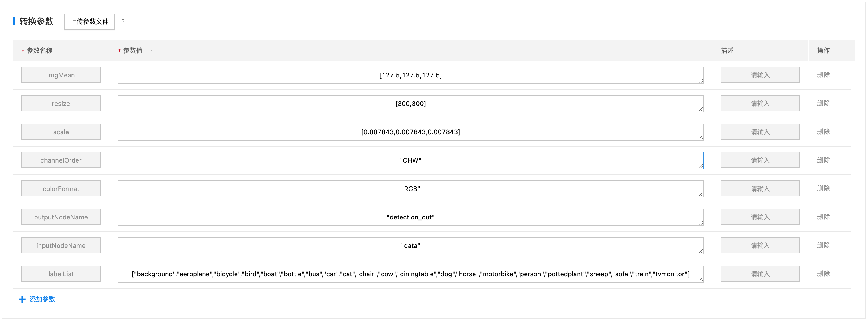The height and width of the screenshot is (321, 868).
Task: Click the description field for outputNodeName
Action: [x=760, y=217]
